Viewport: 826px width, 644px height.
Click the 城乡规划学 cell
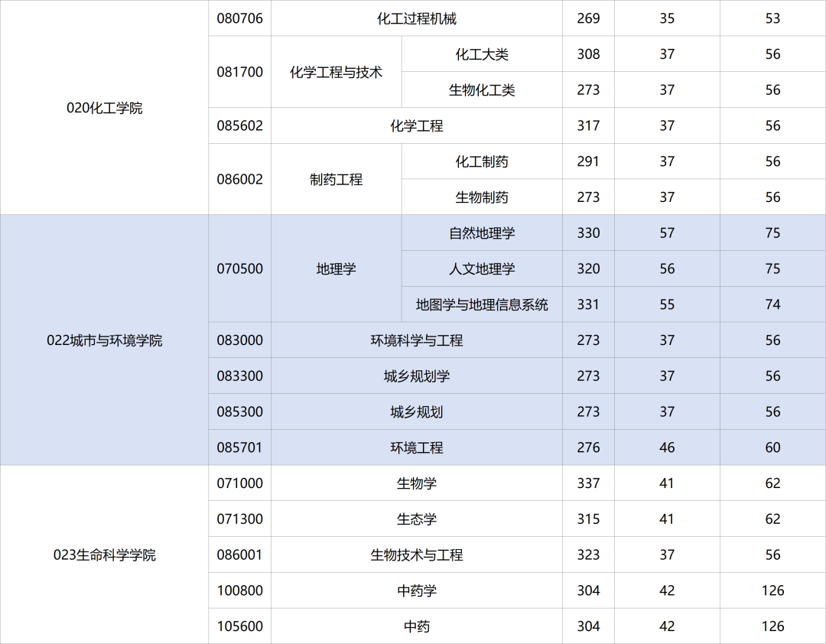pos(415,376)
